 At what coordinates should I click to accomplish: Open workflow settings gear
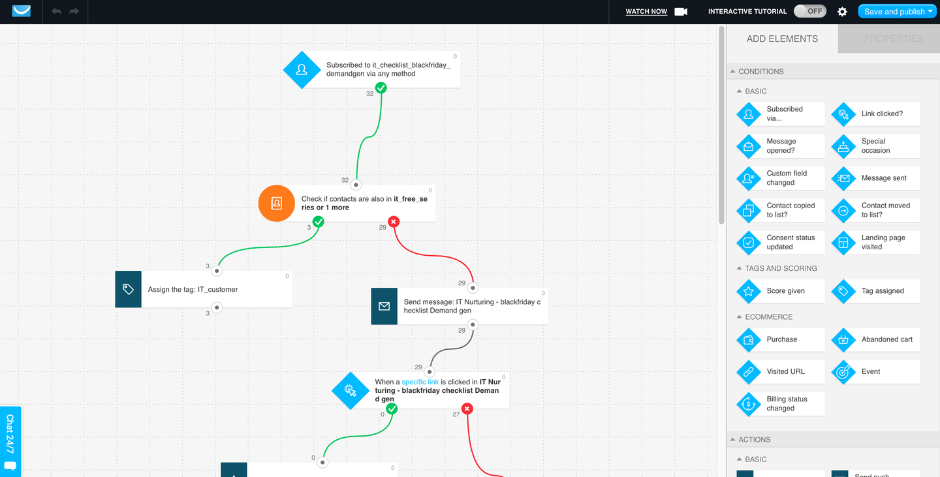point(842,11)
